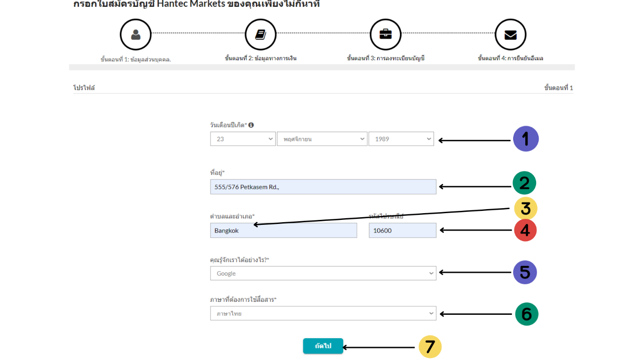Click the โปรไฟล์ section heading
The image size is (644, 362).
(84, 88)
